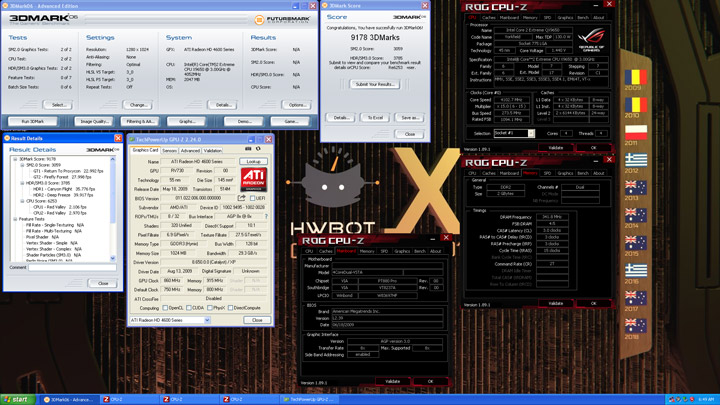The image size is (720, 405).
Task: Collapse the SM2.0 Score tree node
Action: point(22,165)
